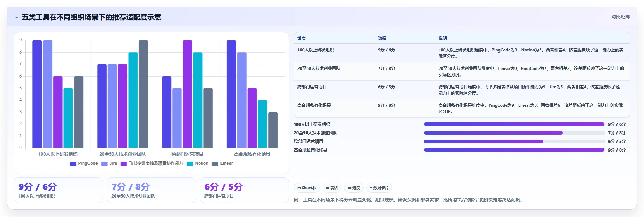Open the 6分 / 5分 stat card
644x217 pixels.
click(x=244, y=190)
